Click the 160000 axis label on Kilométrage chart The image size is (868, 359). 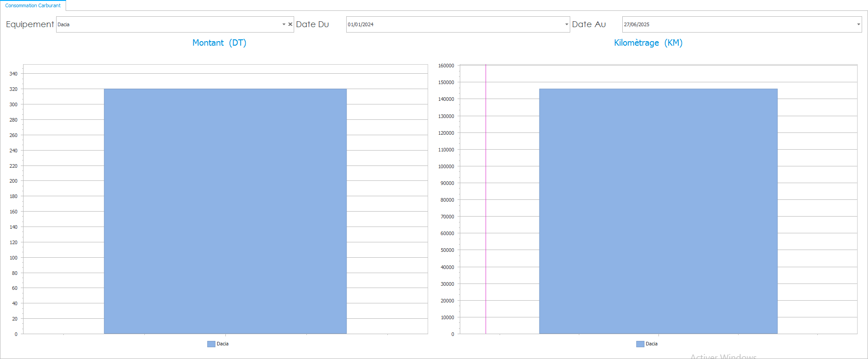click(446, 66)
